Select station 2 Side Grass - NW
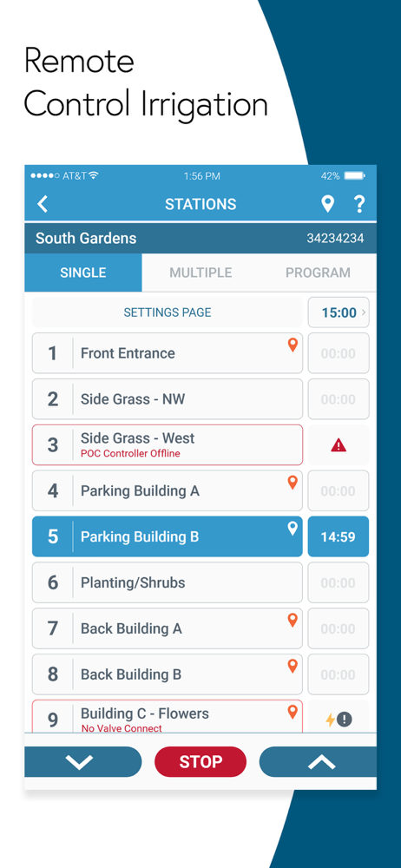 pos(168,399)
